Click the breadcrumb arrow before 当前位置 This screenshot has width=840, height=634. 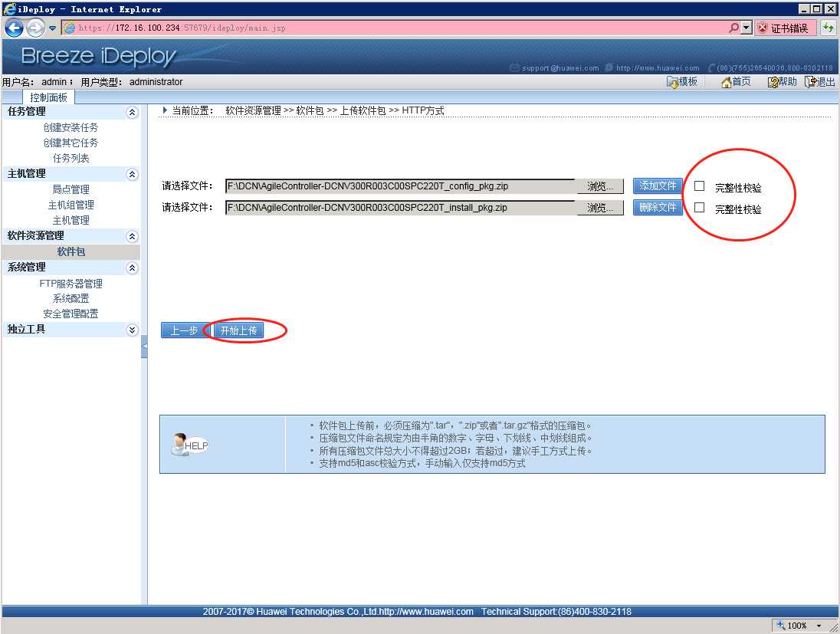(165, 110)
